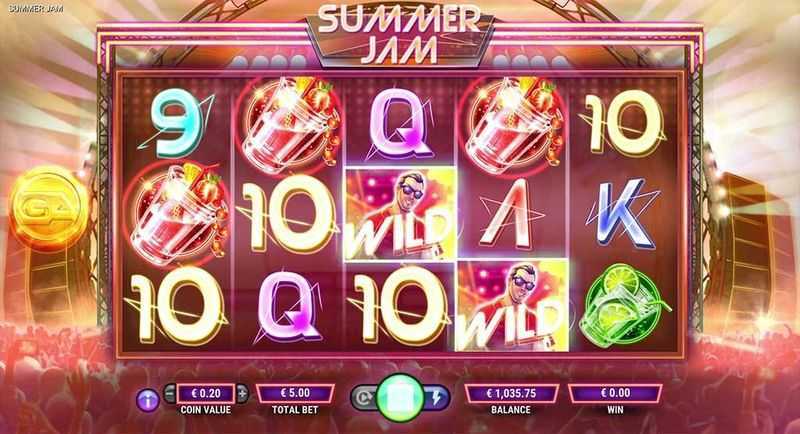
Task: Click the strawberry cocktail on first reel
Action: coord(176,214)
